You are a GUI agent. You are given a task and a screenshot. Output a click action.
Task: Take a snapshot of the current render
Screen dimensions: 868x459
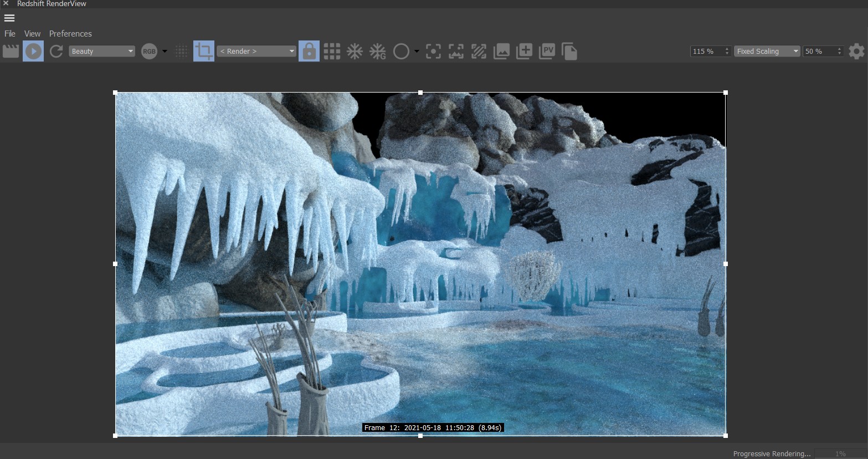[524, 51]
